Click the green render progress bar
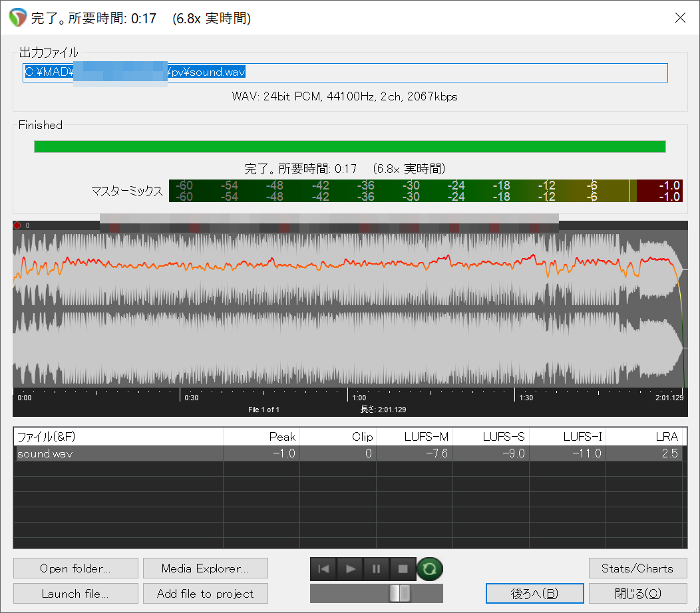Screen dimensions: 700x613 [350, 146]
